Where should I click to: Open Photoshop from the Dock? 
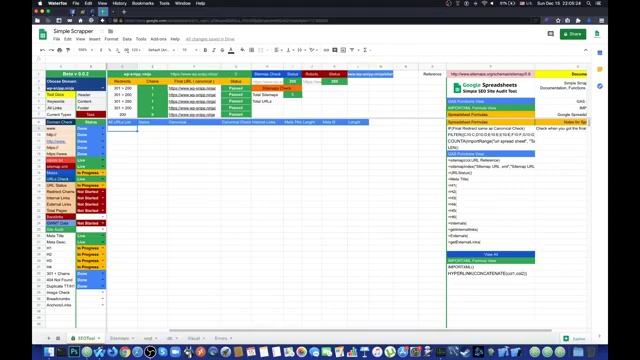(74, 351)
